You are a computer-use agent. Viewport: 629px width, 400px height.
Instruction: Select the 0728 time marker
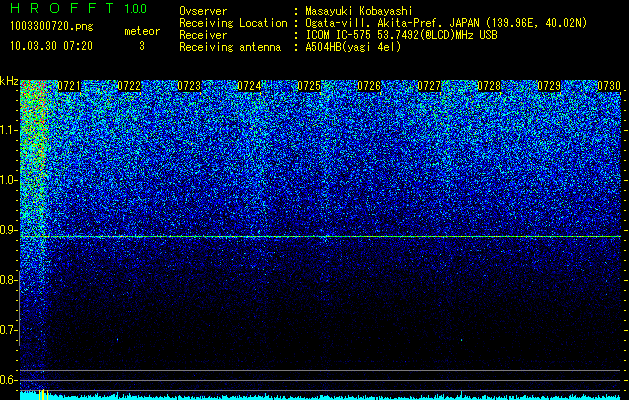point(489,86)
